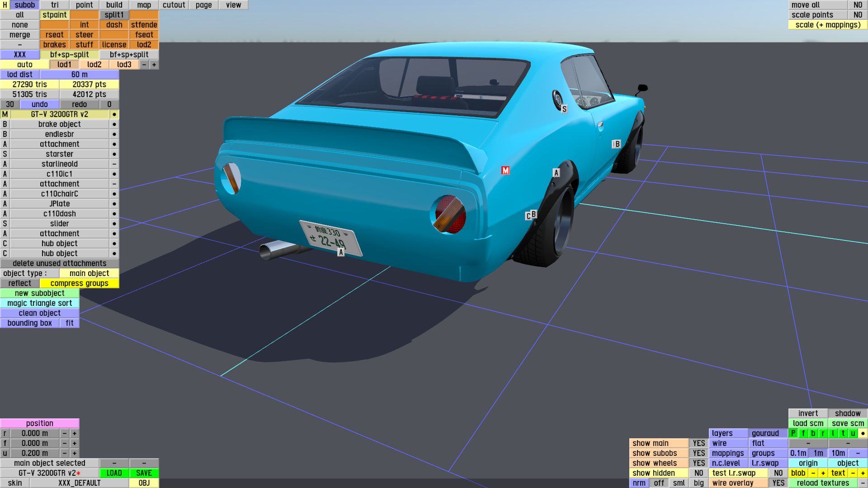Select the P view preset button

793,433
